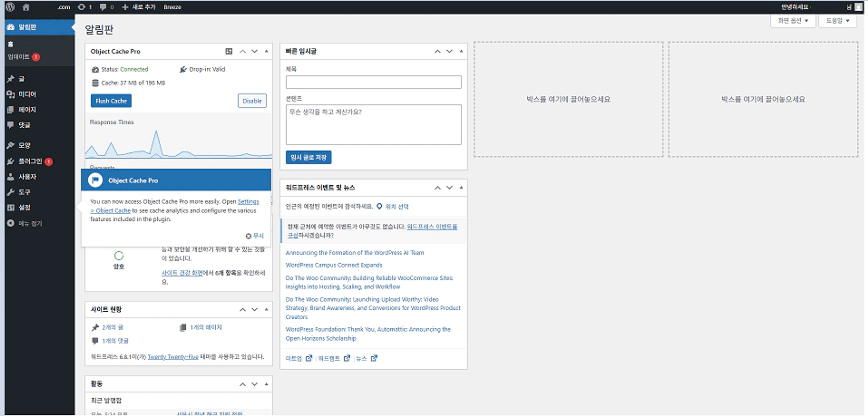Visit site via the home icon

pyautogui.click(x=26, y=7)
